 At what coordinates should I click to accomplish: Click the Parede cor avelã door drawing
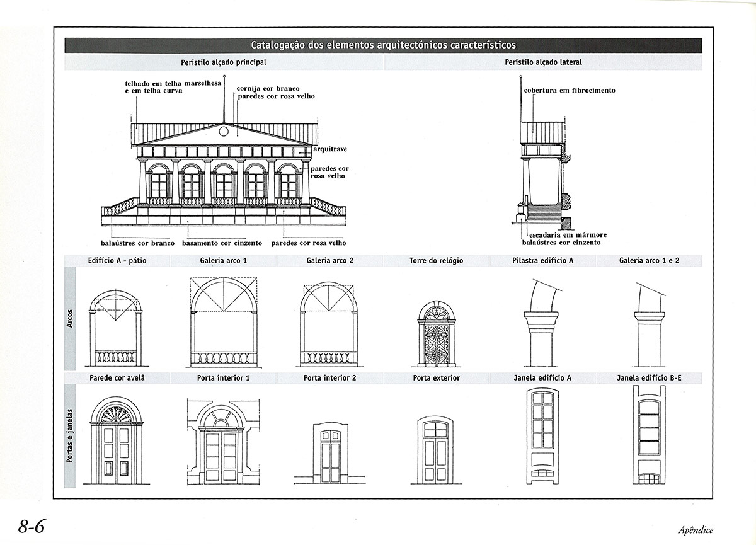click(117, 441)
